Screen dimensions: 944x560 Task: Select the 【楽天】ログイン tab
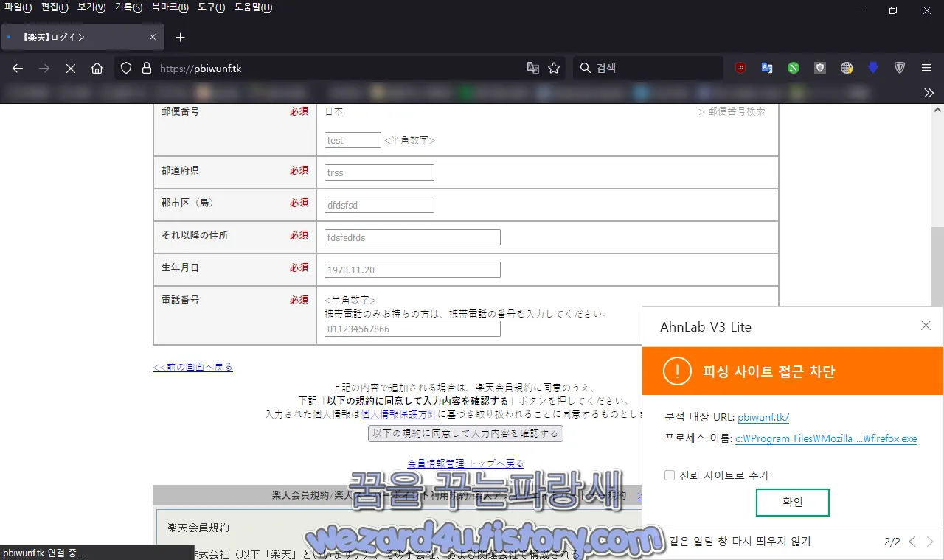[83, 37]
